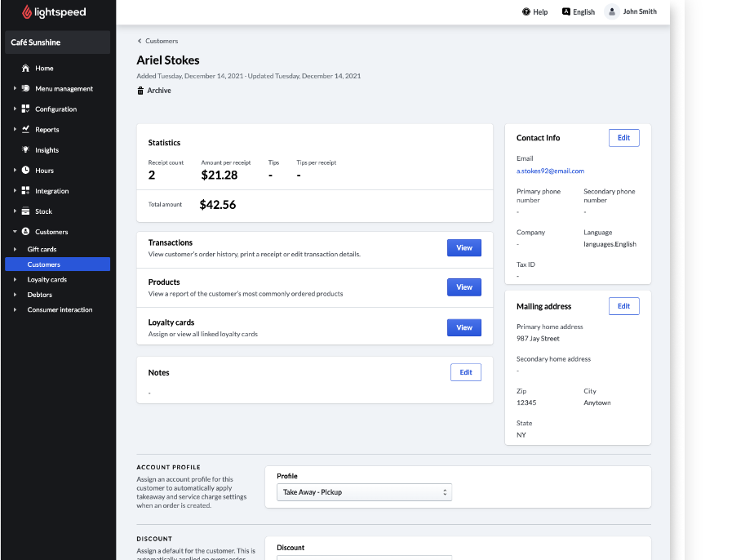Click the a.stokes92@email.com email link
The width and height of the screenshot is (754, 560).
coord(550,171)
